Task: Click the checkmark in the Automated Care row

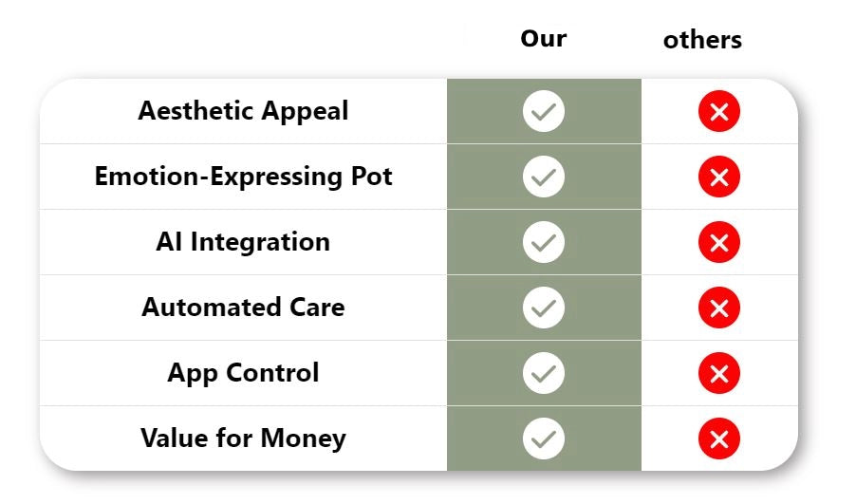Action: point(544,308)
